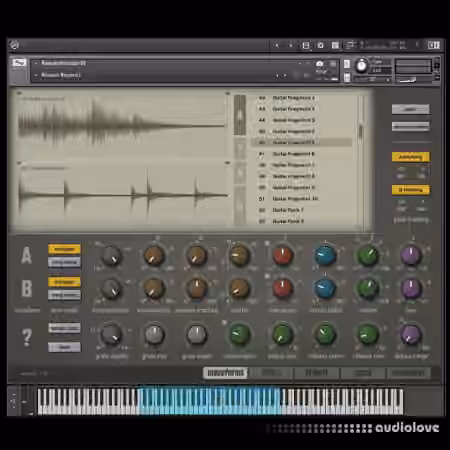This screenshot has height=450, width=450.
Task: Click the row A purple knob
Action: coord(411,255)
